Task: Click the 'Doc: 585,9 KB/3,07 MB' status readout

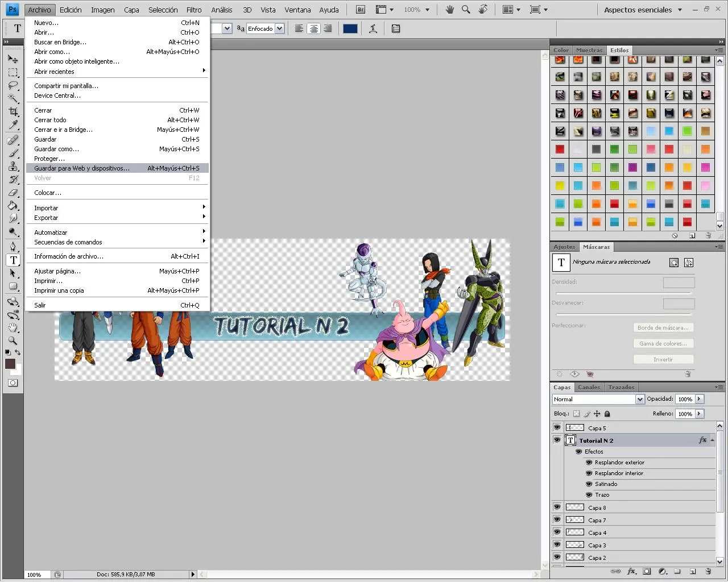Action: [x=126, y=575]
